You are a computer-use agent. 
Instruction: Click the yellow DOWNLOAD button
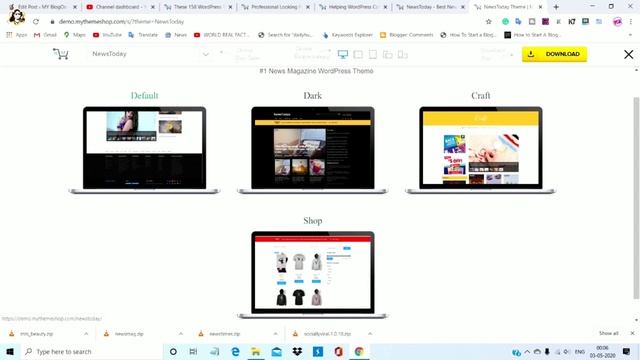(x=554, y=54)
